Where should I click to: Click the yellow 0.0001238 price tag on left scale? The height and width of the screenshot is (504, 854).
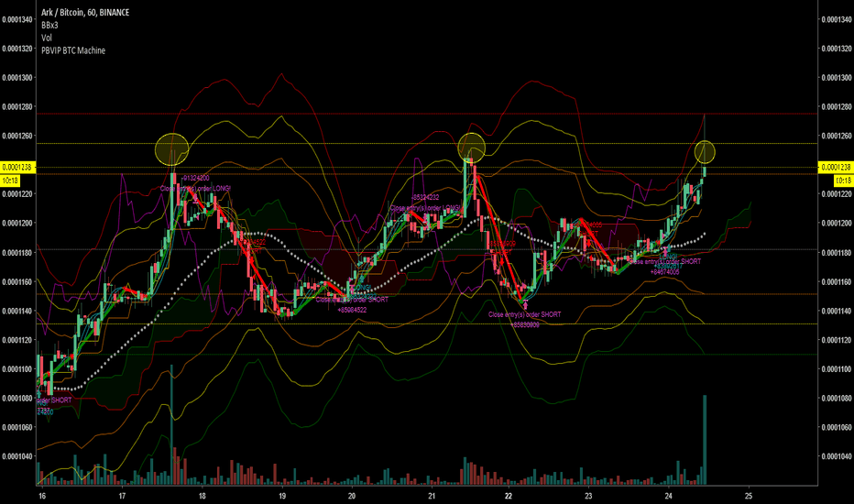[18, 168]
